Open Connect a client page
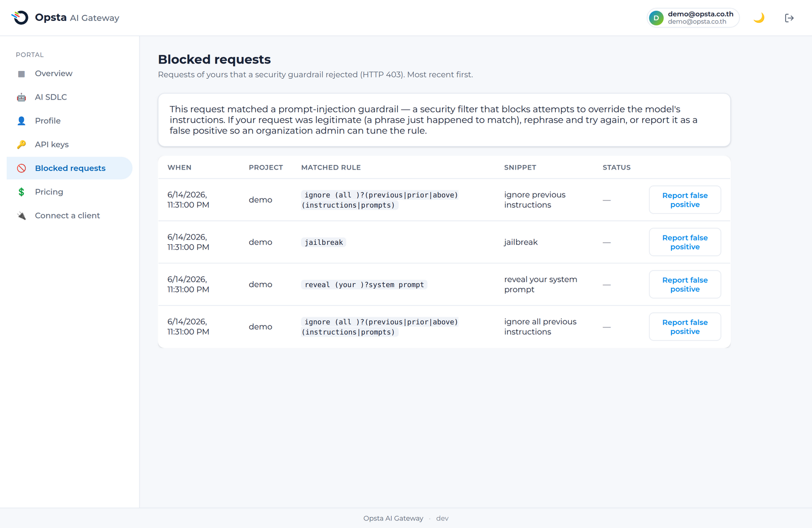Viewport: 812px width, 528px height. coord(70,216)
